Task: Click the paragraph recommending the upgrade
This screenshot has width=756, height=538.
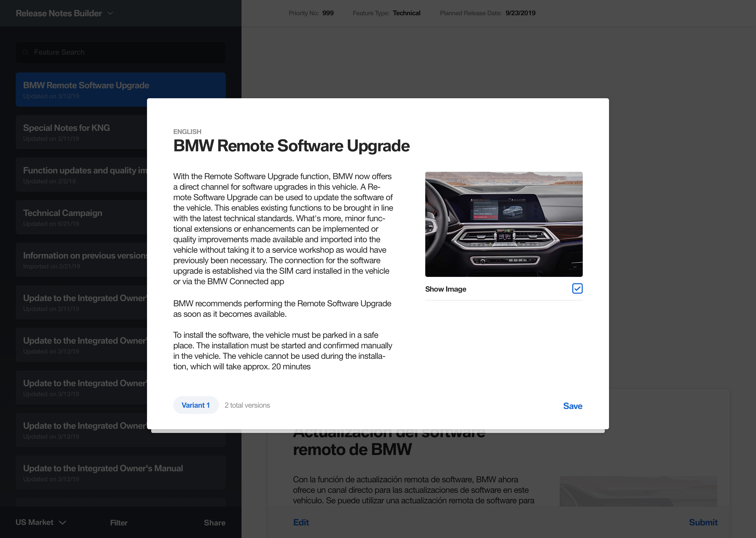Action: [282, 309]
